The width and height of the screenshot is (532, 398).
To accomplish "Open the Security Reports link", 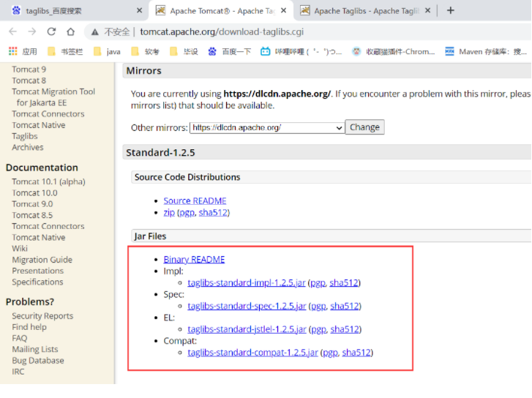I will pos(42,316).
